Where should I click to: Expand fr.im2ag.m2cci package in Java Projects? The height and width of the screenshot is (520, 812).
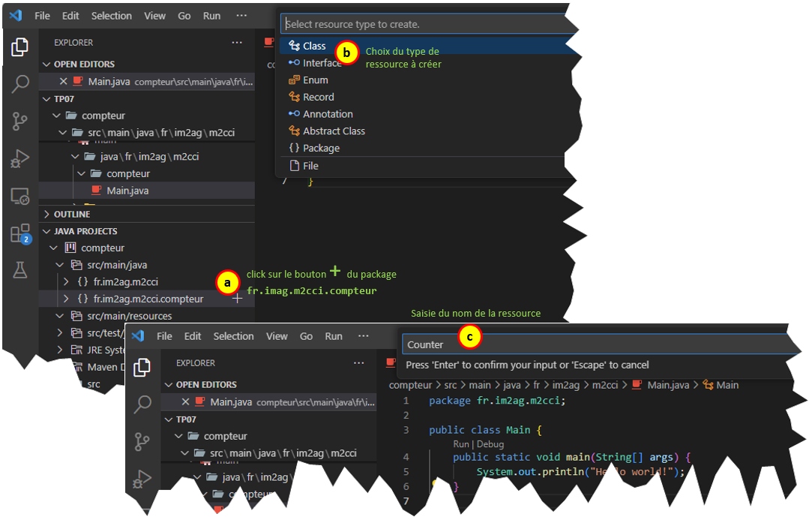64,282
